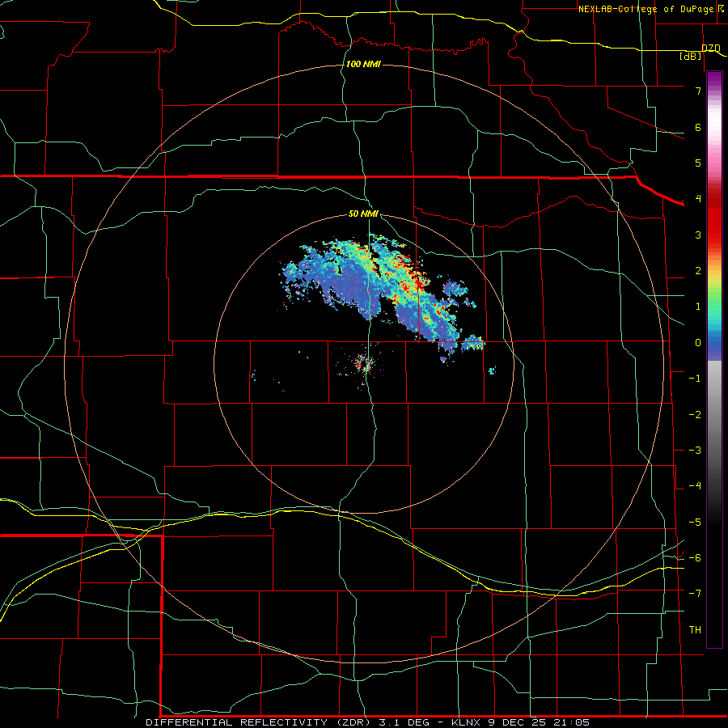Click the legend value 4
This screenshot has height=728, width=728.
click(698, 199)
